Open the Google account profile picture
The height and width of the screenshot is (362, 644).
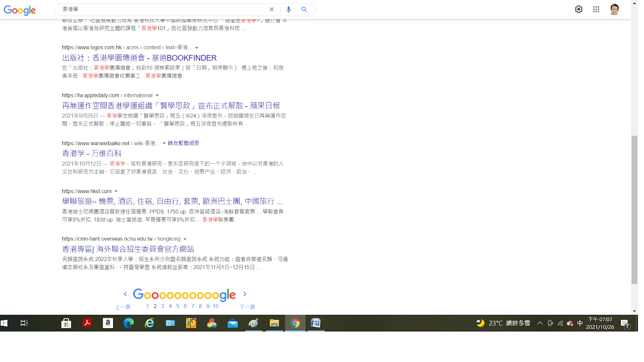[x=614, y=9]
